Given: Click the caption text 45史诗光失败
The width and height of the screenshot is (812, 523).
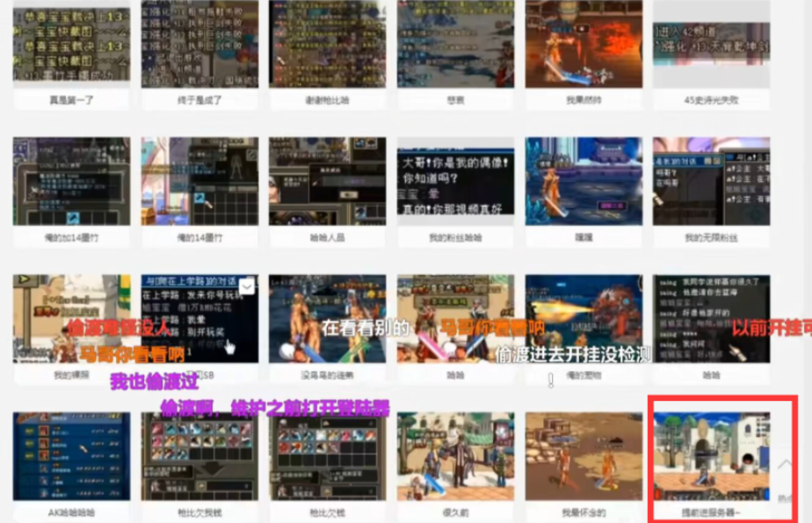Looking at the screenshot, I should [x=711, y=100].
